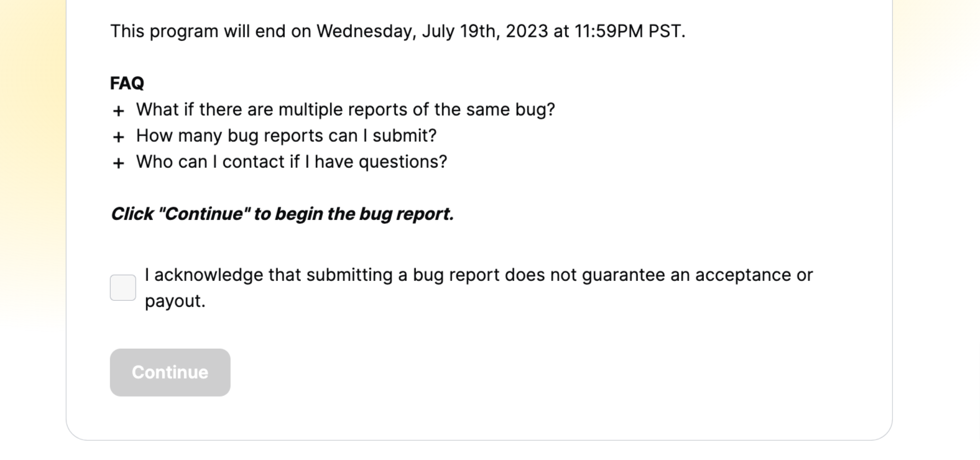
Task: Expand "How many bug reports can I submit?"
Action: pyautogui.click(x=286, y=136)
